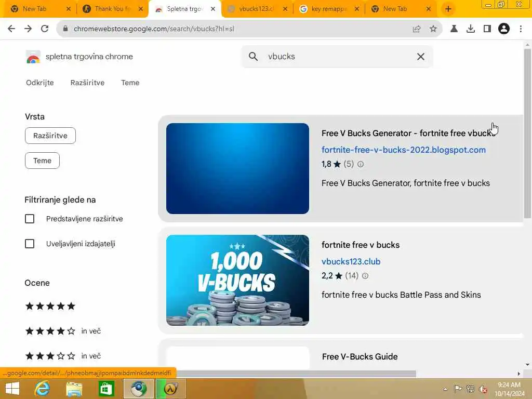Open the Razširitve navigation item
The image size is (532, 399).
click(x=87, y=83)
